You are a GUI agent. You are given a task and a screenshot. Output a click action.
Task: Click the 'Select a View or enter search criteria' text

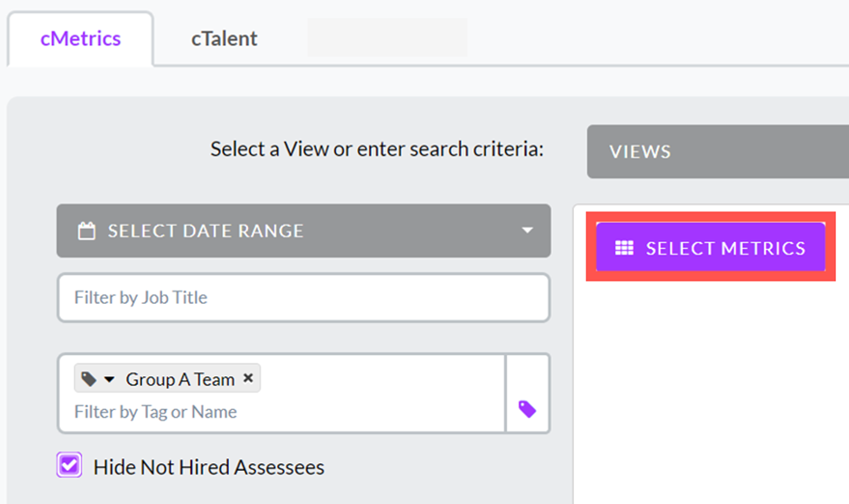click(377, 149)
